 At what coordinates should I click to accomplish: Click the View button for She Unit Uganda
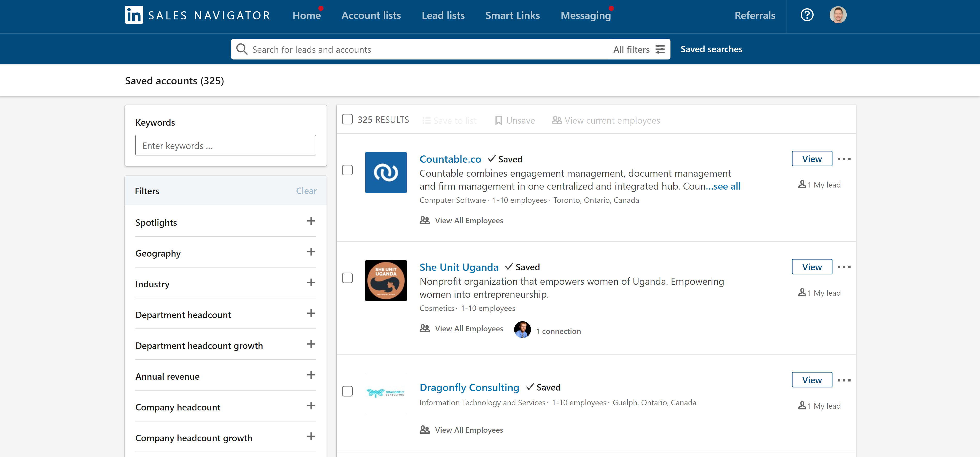[x=812, y=267]
